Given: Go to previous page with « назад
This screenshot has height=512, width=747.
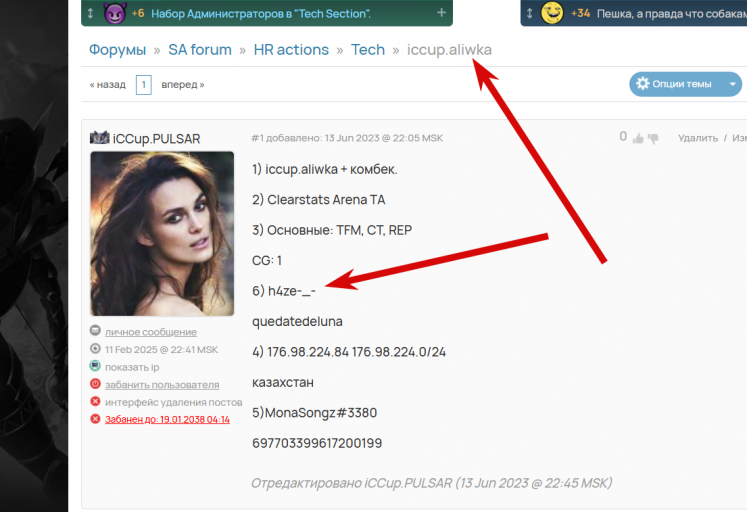Looking at the screenshot, I should (108, 85).
